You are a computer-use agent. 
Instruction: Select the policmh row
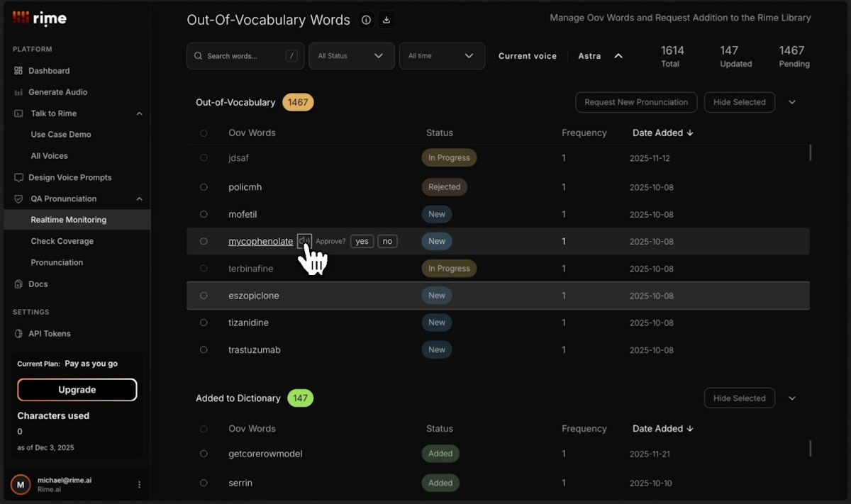click(204, 187)
